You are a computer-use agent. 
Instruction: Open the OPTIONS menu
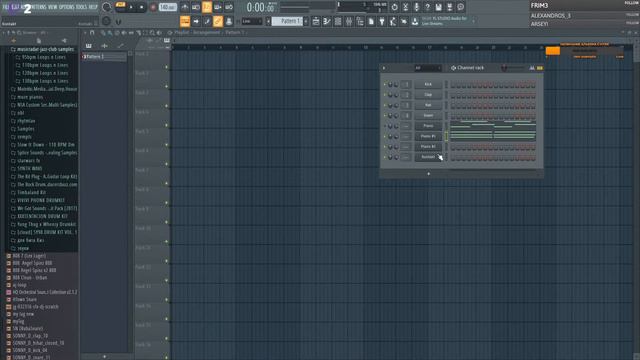point(67,7)
